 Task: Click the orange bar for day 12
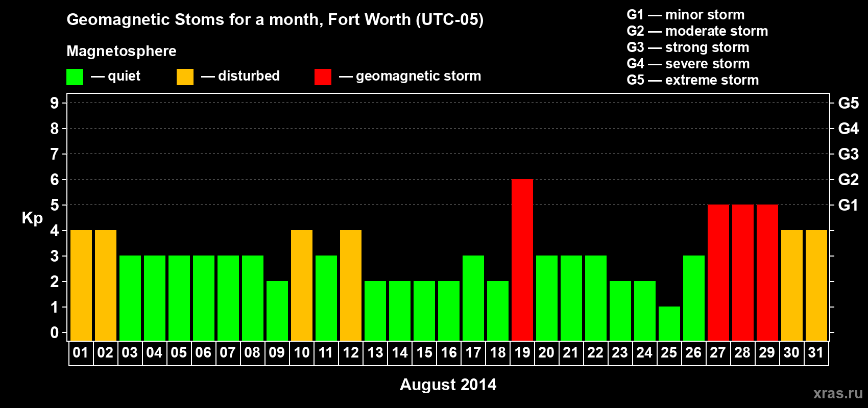(x=351, y=285)
